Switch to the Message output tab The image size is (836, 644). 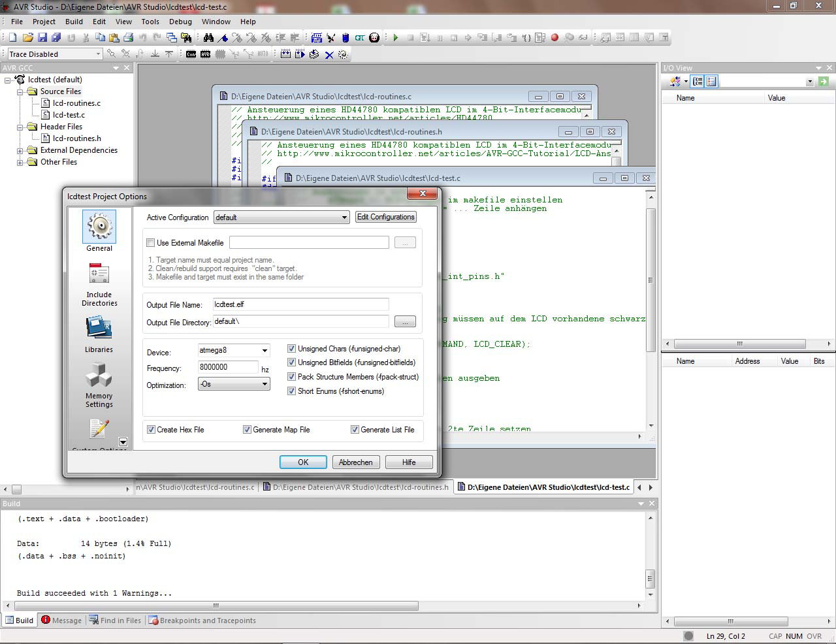61,620
